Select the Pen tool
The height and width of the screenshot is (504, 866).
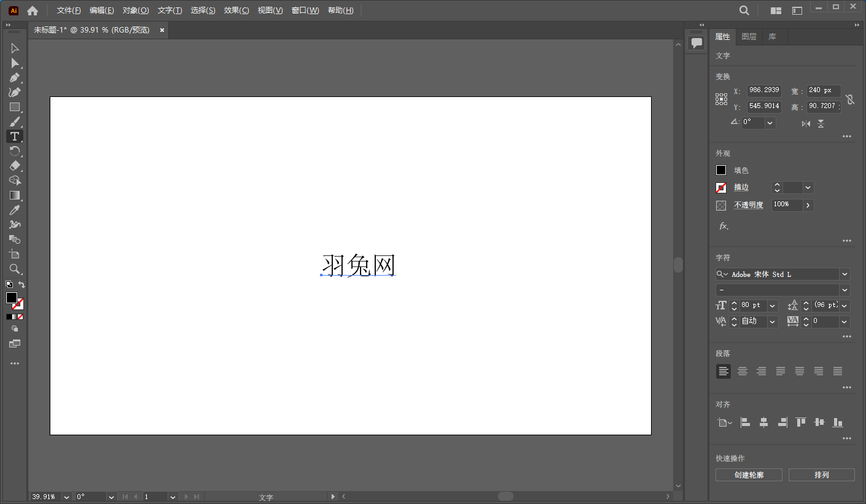(x=15, y=77)
